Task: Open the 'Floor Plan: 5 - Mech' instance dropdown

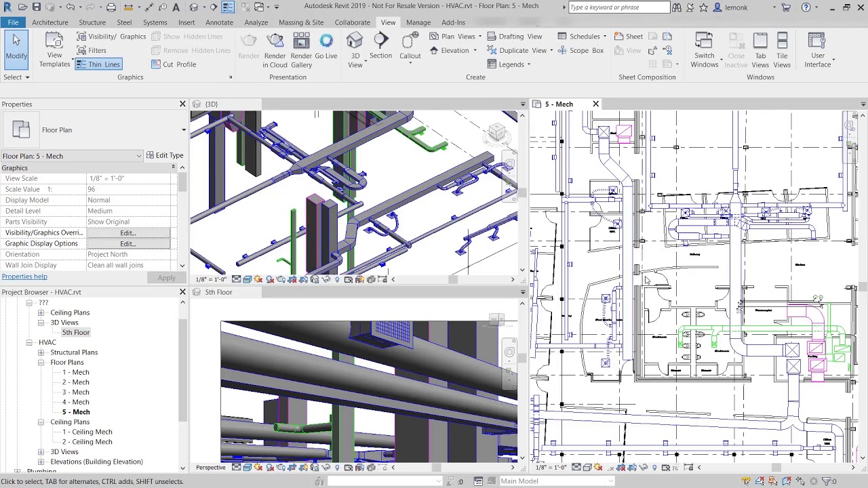Action: click(x=72, y=156)
